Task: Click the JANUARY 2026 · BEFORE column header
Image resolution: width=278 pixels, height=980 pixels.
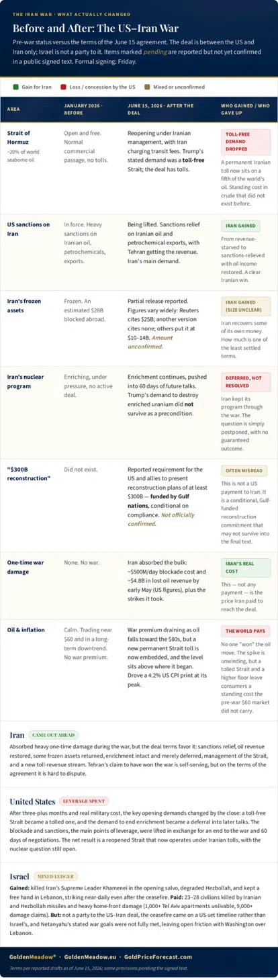Action: point(84,108)
